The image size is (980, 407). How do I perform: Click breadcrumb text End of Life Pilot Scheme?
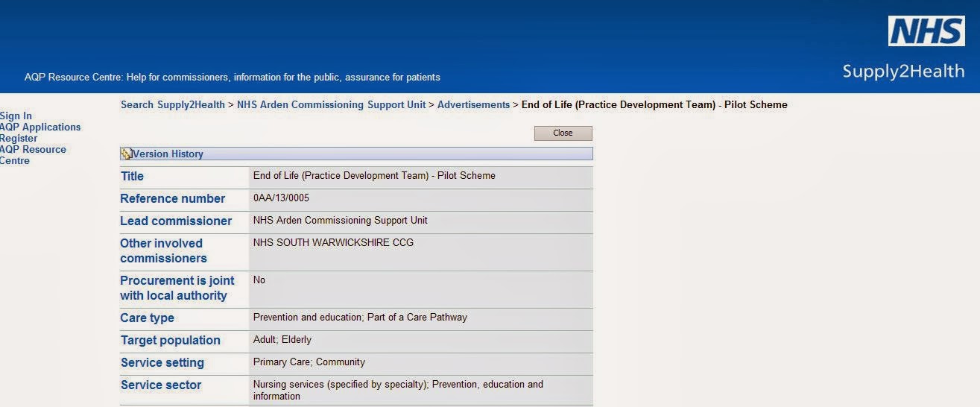point(654,105)
